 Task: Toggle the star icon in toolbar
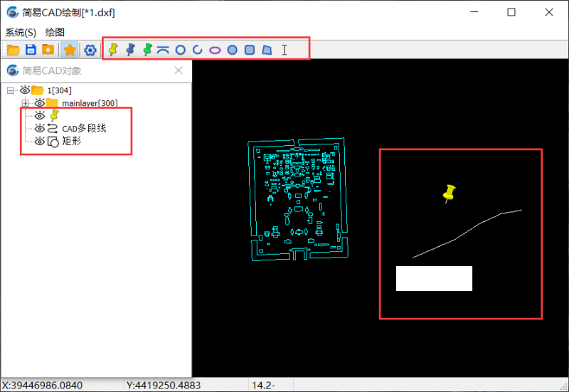pyautogui.click(x=70, y=50)
